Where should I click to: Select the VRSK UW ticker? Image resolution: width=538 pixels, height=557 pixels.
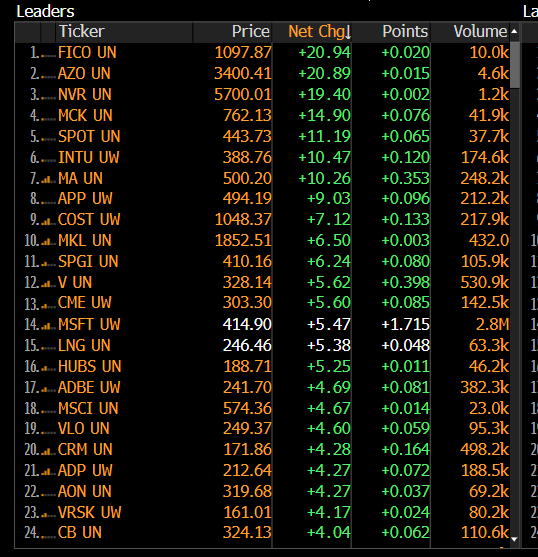89,512
